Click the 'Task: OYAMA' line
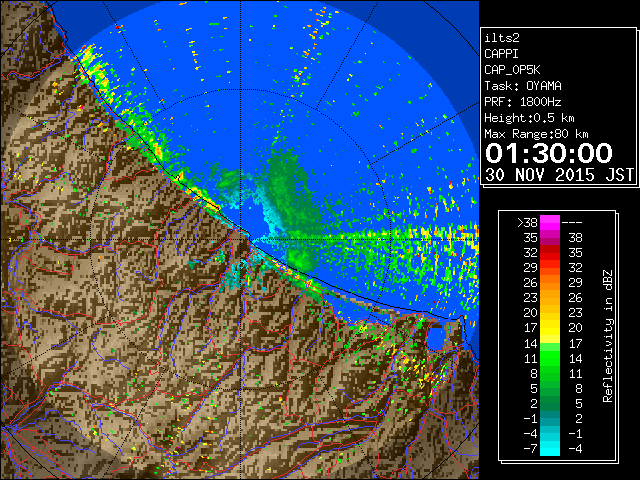640x480 pixels. pyautogui.click(x=523, y=86)
